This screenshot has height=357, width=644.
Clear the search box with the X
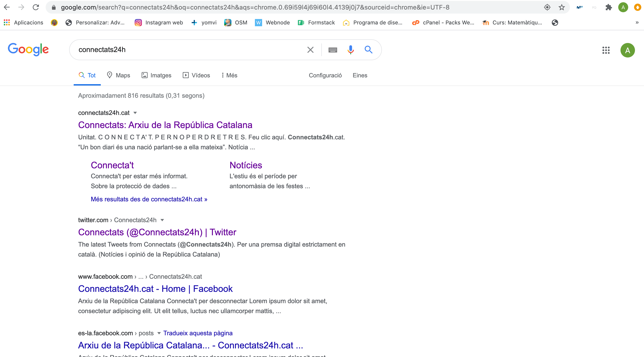pyautogui.click(x=310, y=50)
